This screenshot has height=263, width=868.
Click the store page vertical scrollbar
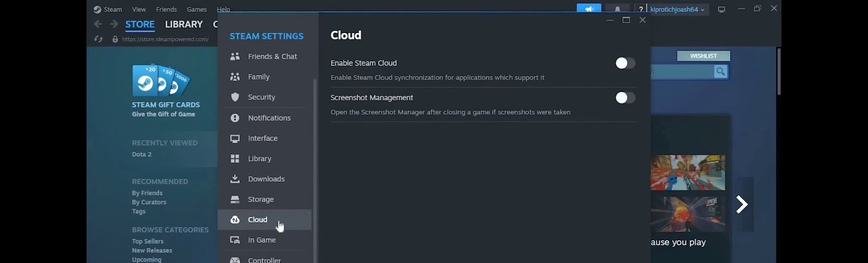[x=778, y=72]
